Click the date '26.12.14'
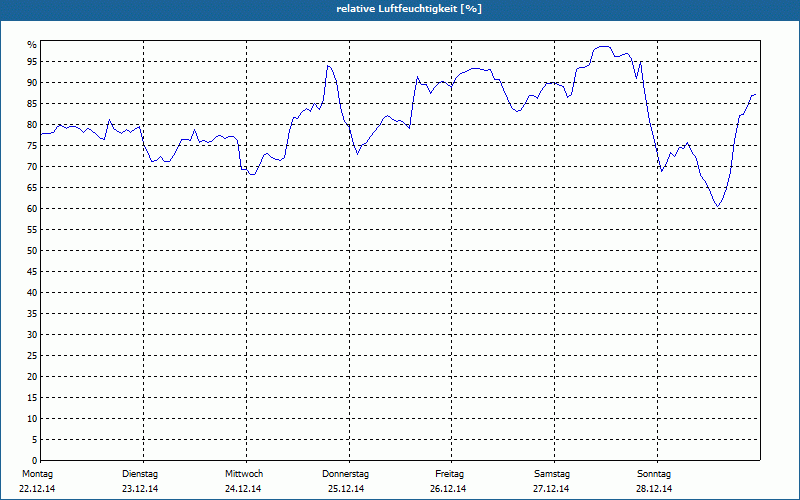Screen dimensions: 800x500 tap(448, 489)
